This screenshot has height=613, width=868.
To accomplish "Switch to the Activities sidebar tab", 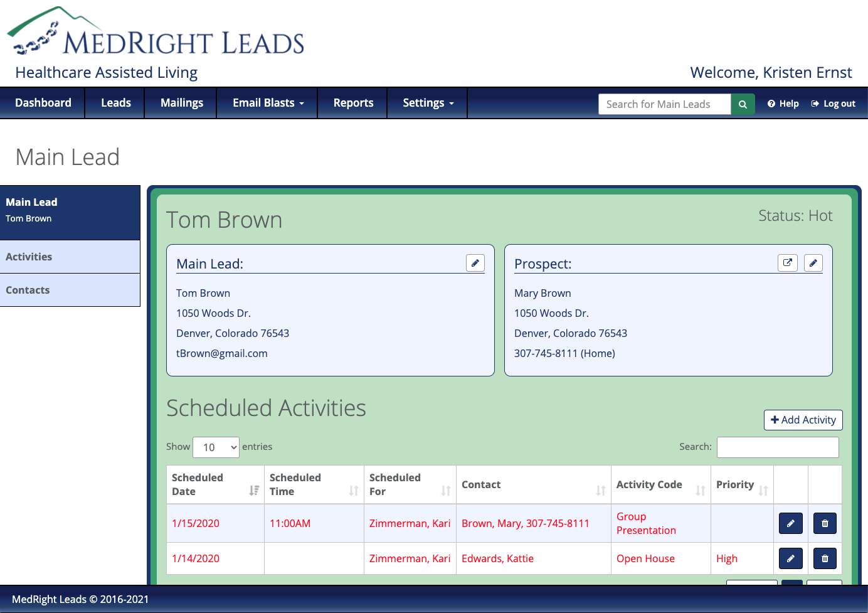I will [70, 257].
